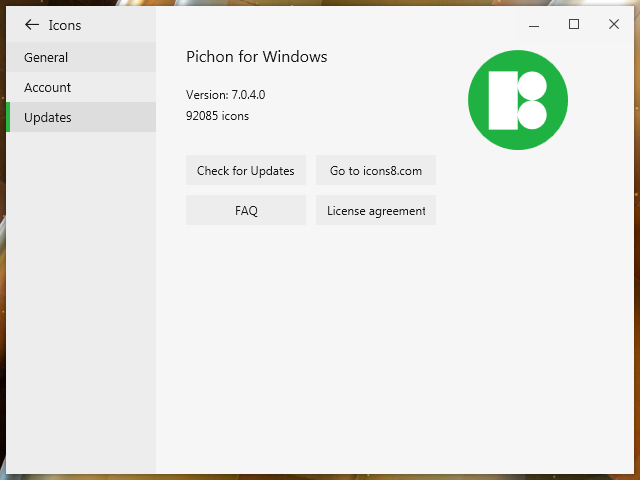640x480 pixels.
Task: Click the 92085 icons count label
Action: [x=217, y=116]
